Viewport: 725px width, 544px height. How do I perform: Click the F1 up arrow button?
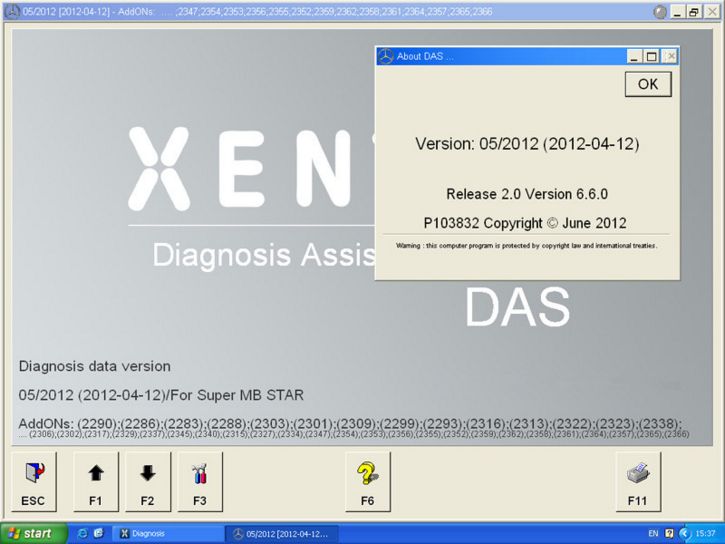pos(96,482)
